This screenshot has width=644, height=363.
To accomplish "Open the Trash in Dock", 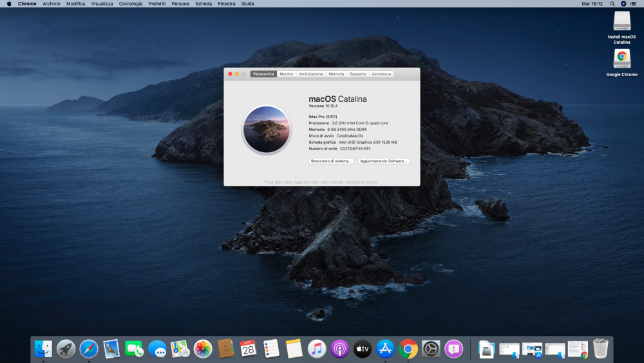I will (x=600, y=349).
